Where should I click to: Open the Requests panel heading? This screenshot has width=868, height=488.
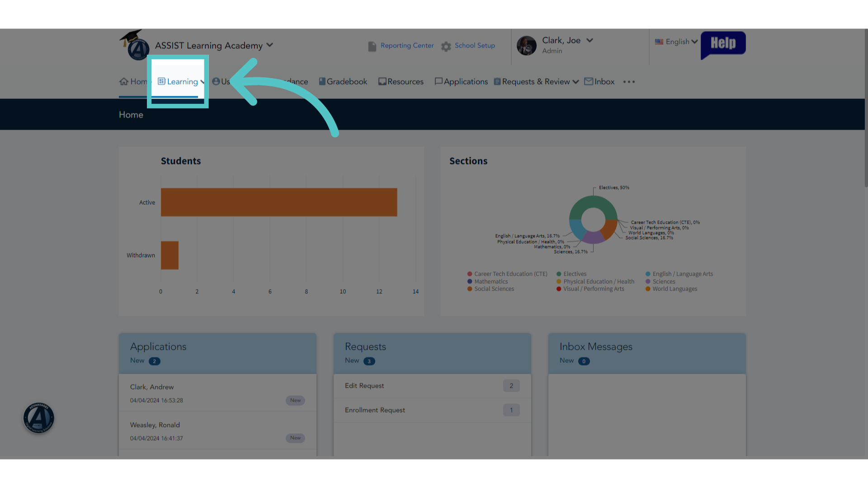coord(365,347)
